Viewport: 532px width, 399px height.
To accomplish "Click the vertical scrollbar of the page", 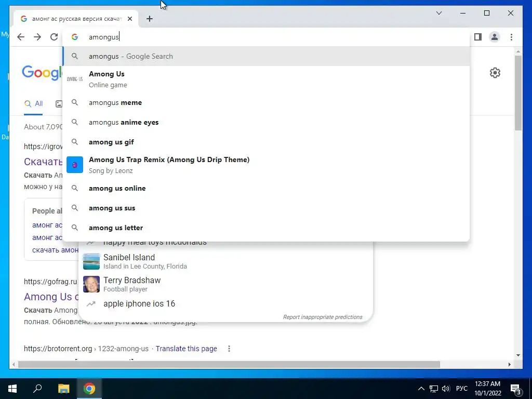I will (518, 93).
